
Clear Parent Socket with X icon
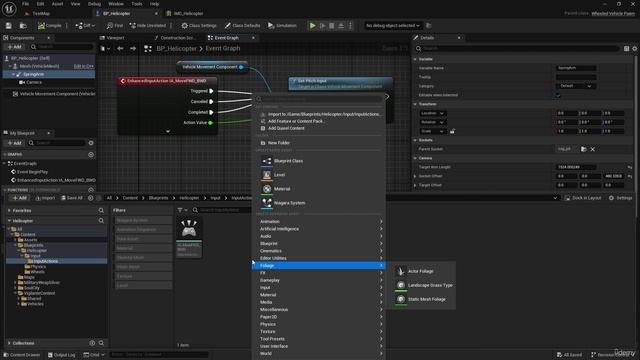click(x=593, y=149)
